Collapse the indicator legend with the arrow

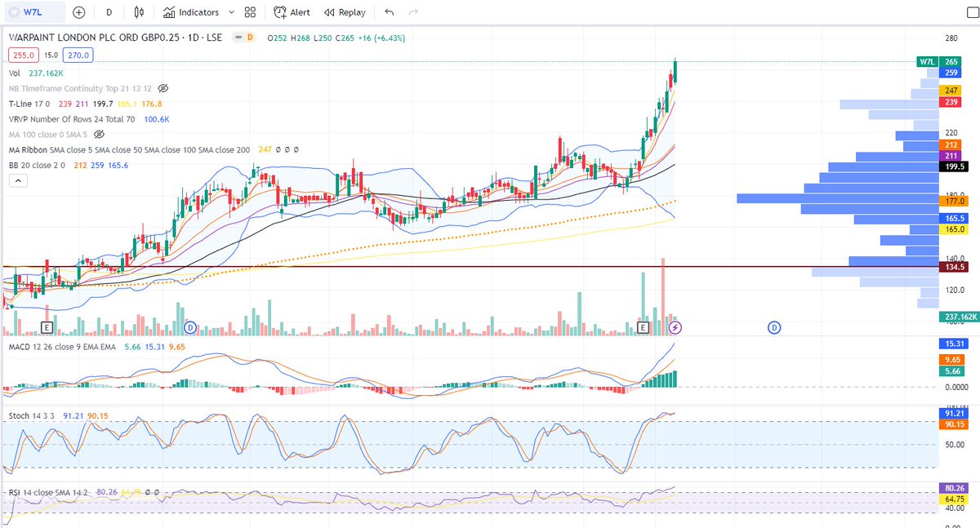(x=17, y=180)
